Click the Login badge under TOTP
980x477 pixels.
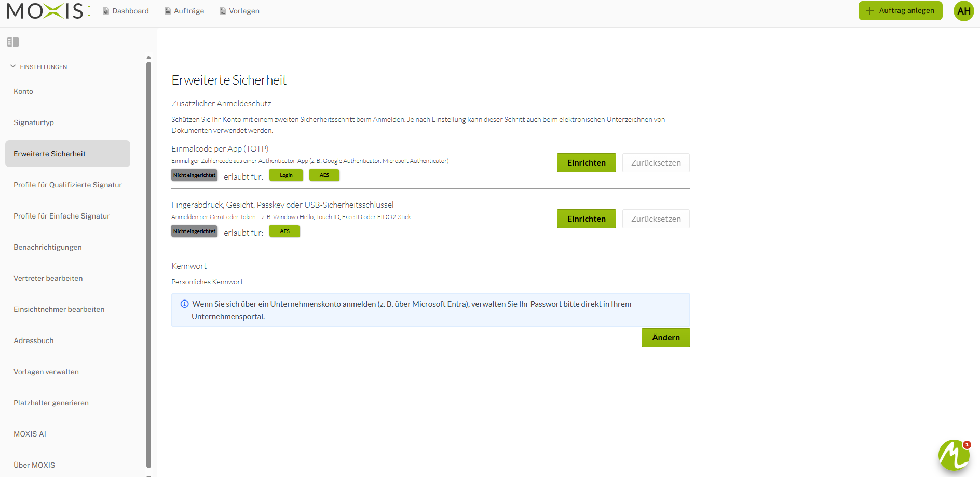pyautogui.click(x=286, y=175)
